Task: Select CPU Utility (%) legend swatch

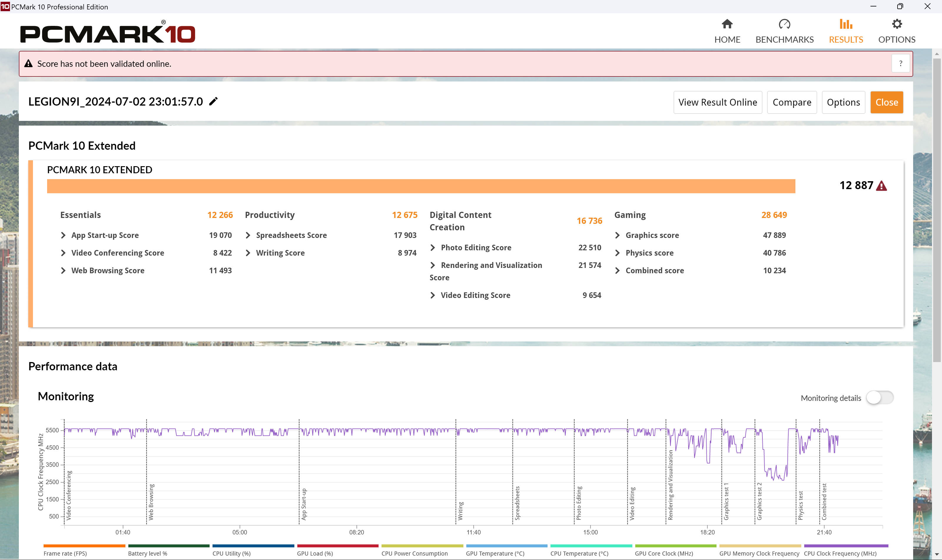Action: pyautogui.click(x=253, y=546)
